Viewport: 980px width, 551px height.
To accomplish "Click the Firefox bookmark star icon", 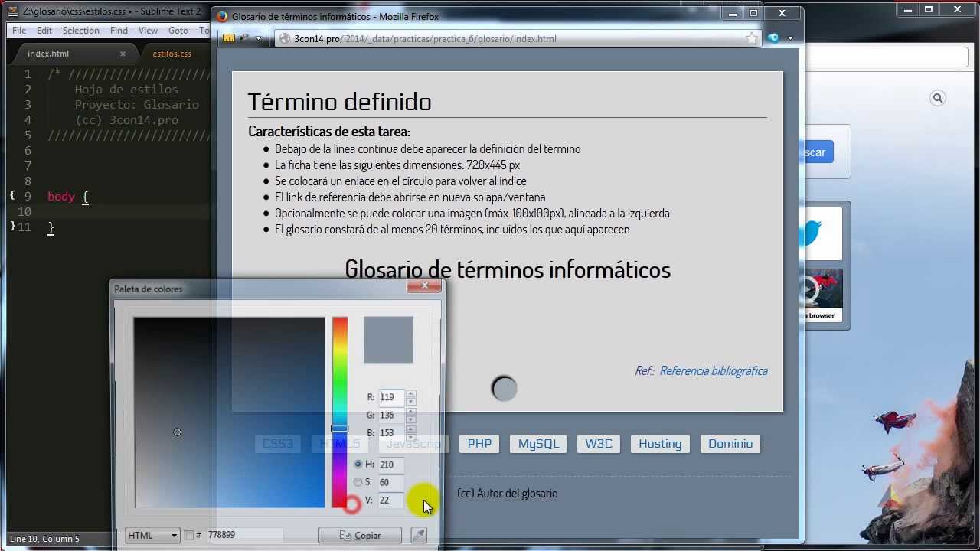I will tap(752, 38).
